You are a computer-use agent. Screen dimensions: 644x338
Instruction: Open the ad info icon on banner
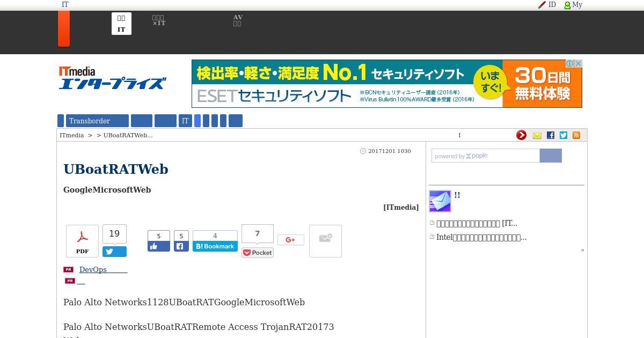[570, 63]
